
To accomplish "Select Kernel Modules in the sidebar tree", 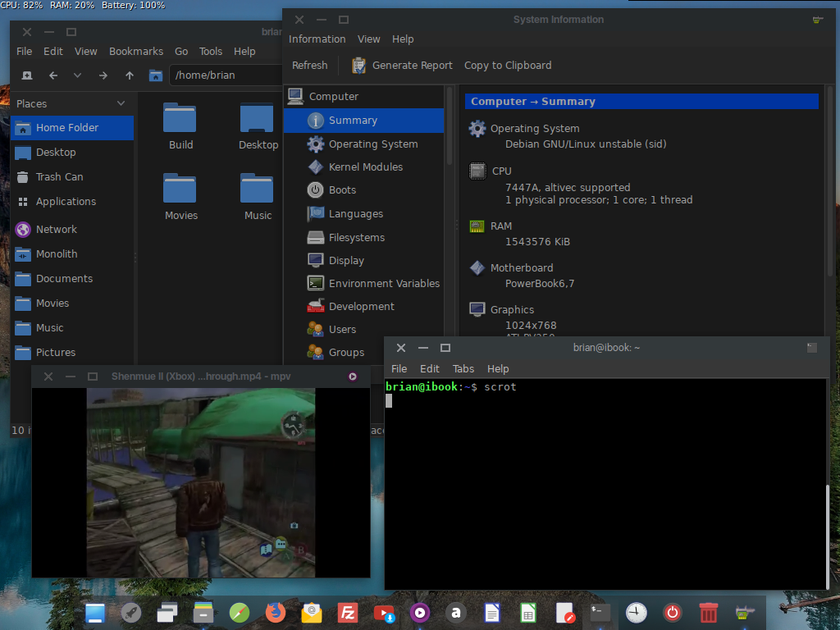I will click(x=365, y=167).
